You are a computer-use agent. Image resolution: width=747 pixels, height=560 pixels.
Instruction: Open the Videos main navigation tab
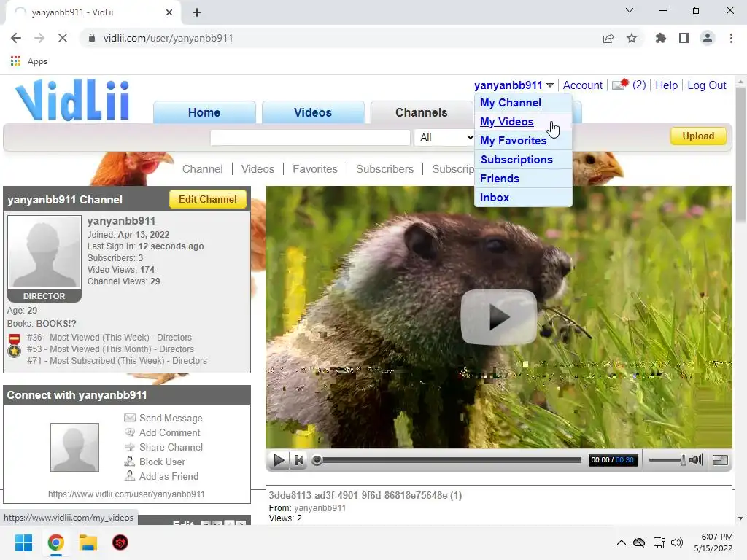coord(312,112)
